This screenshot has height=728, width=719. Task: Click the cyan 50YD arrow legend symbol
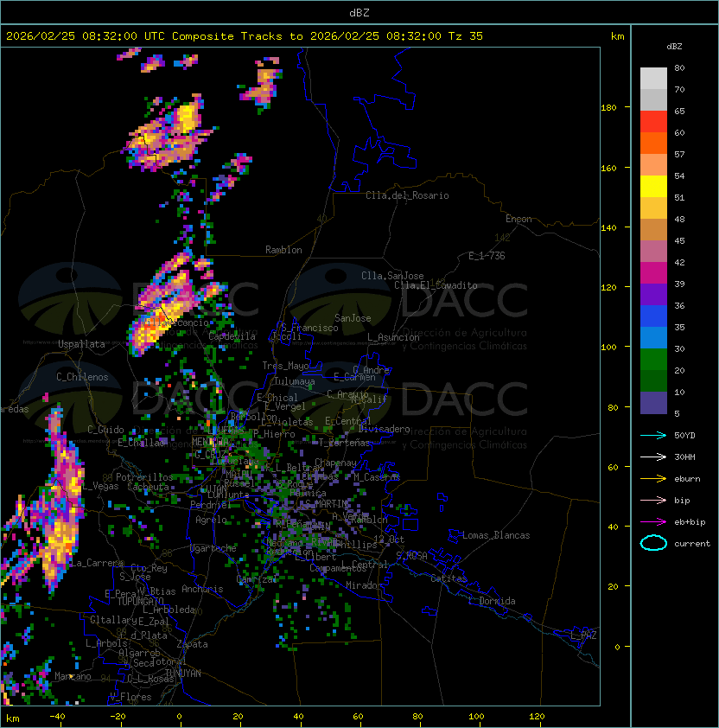(653, 435)
